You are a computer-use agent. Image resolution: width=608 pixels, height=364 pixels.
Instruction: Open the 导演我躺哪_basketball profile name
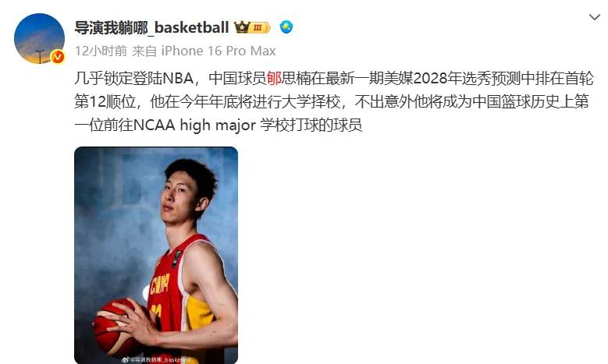[x=151, y=27]
